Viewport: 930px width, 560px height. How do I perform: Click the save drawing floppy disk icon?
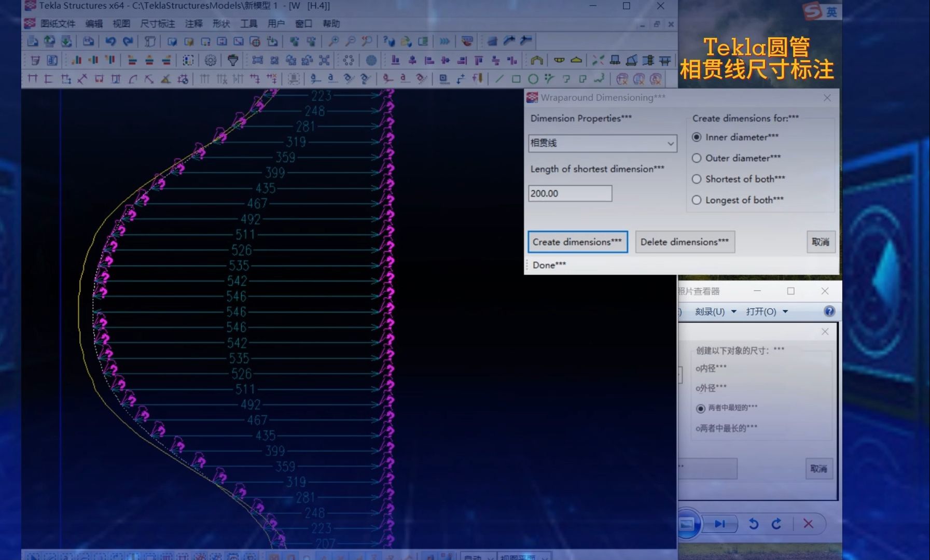(x=89, y=41)
